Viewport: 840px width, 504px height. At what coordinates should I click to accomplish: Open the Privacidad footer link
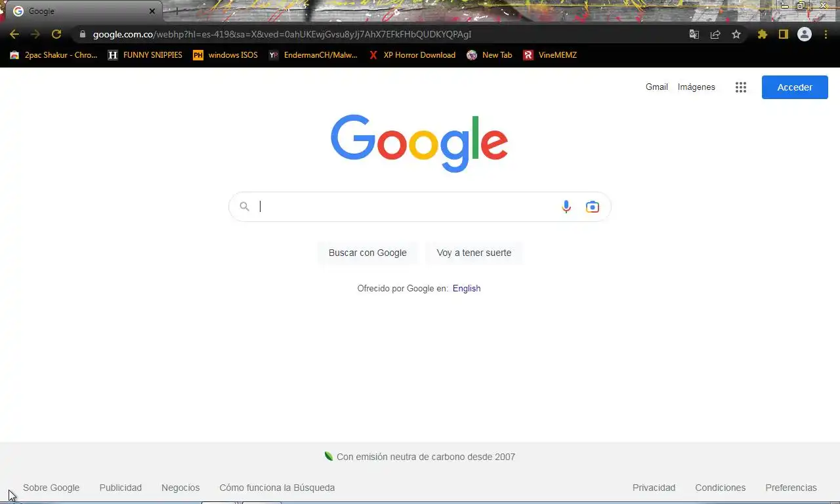pos(654,488)
